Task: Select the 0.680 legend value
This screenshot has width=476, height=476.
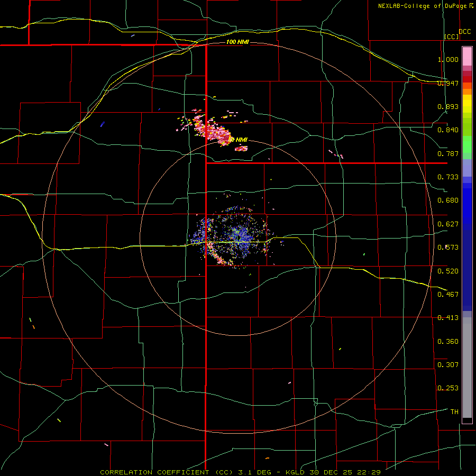Action: pos(448,200)
